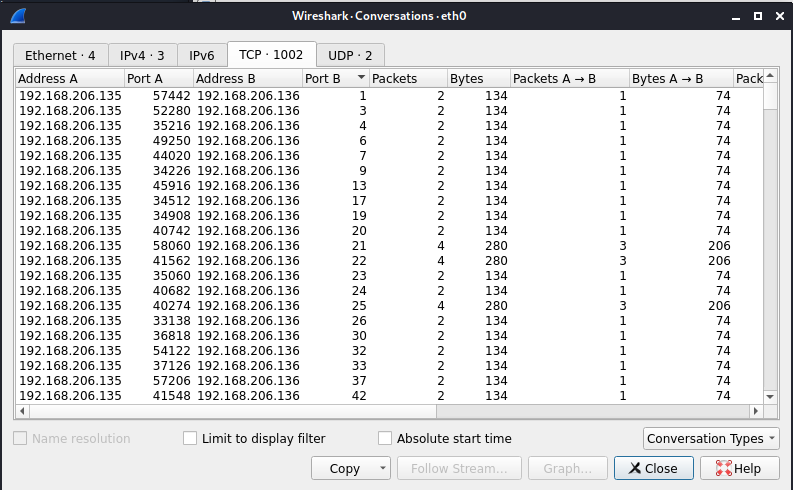The width and height of the screenshot is (793, 490).
Task: Click the horizontal scrollbar right arrow
Action: 756,411
